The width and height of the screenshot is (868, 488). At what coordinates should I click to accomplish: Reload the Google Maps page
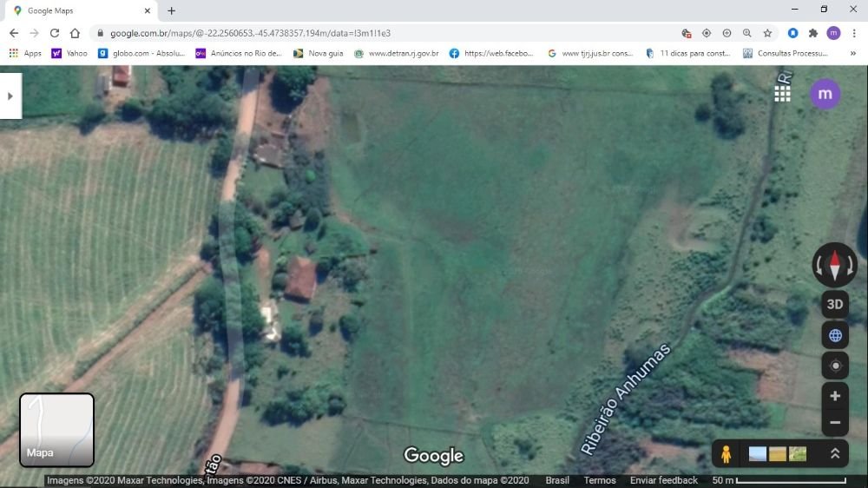(x=54, y=33)
